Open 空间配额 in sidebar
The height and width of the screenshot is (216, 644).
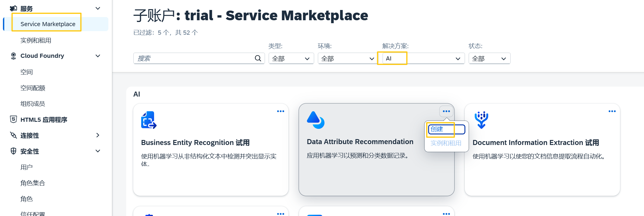pos(33,88)
